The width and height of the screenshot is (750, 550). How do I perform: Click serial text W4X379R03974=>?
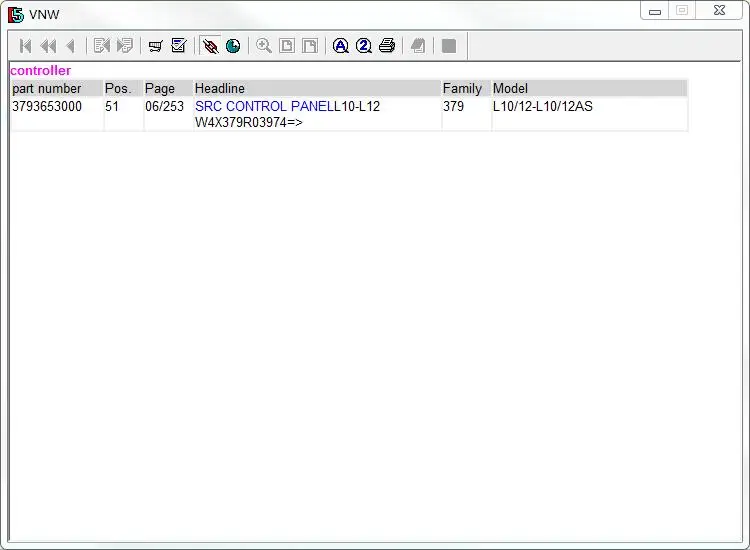coord(249,122)
